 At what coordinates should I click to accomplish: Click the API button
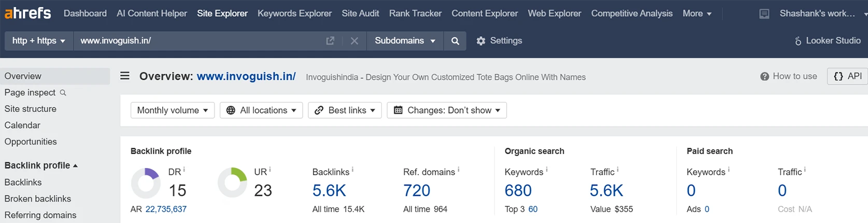click(x=848, y=76)
